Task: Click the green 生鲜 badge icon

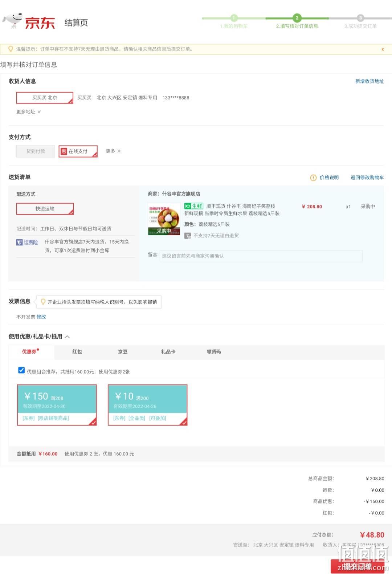Action: [193, 206]
